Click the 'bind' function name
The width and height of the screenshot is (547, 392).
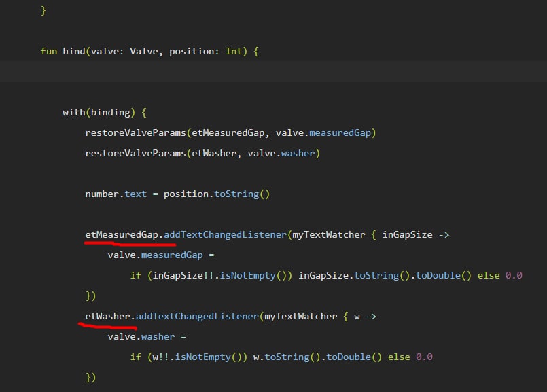tap(74, 51)
